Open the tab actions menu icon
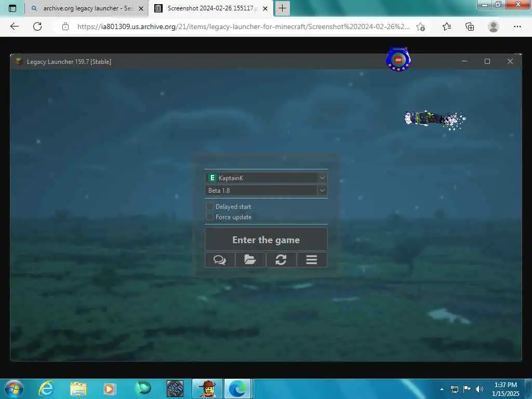The image size is (532, 399). (12, 8)
